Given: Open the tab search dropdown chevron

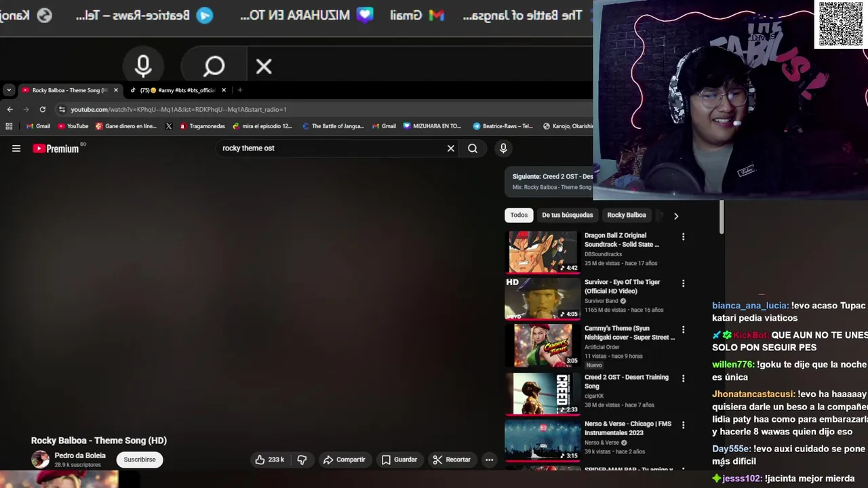Looking at the screenshot, I should [8, 90].
